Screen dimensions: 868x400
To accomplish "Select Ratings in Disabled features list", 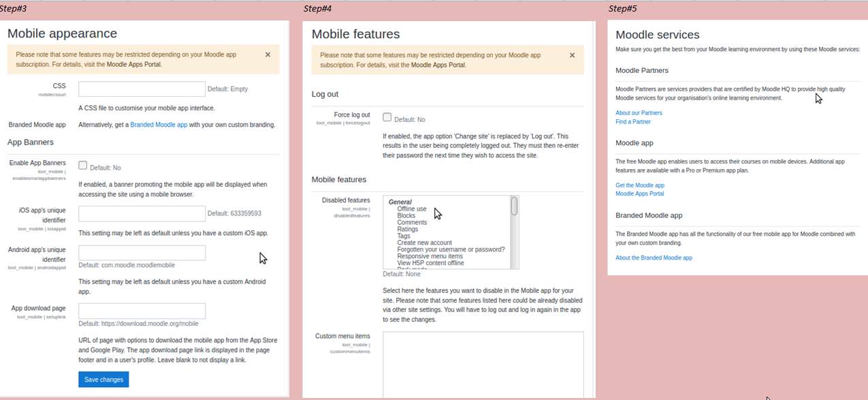I will pyautogui.click(x=408, y=230).
